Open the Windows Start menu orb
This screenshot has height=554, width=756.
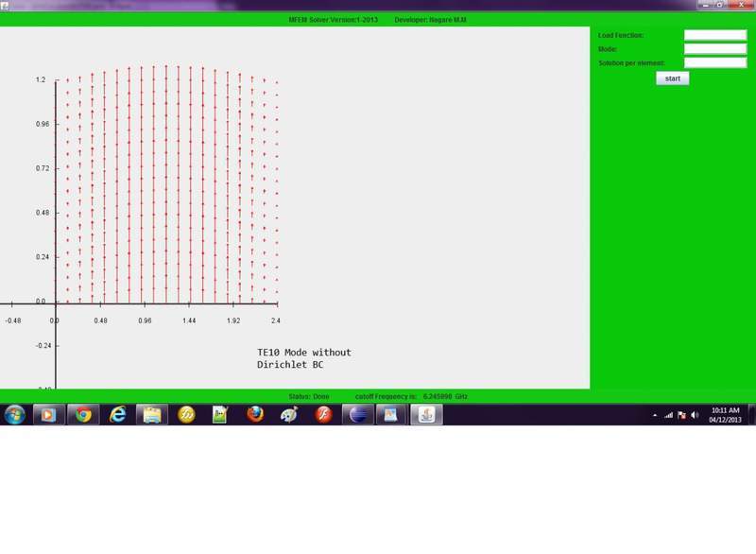click(x=15, y=414)
